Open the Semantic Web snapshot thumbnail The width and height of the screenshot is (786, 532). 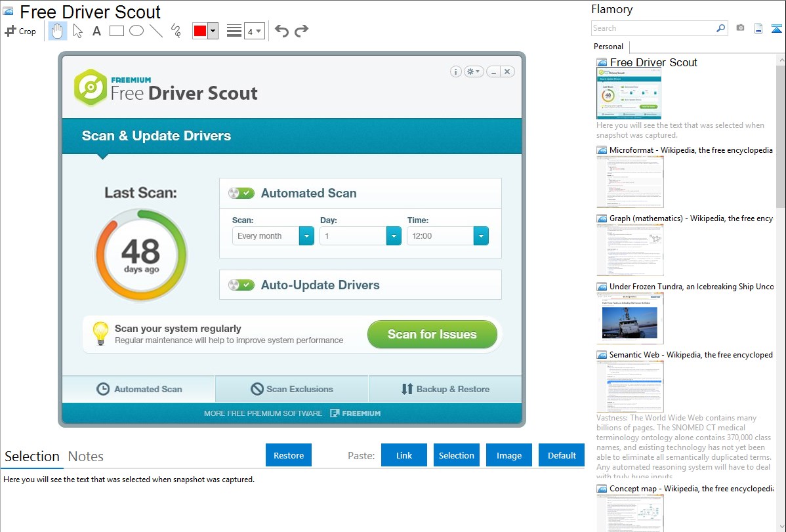coord(630,386)
